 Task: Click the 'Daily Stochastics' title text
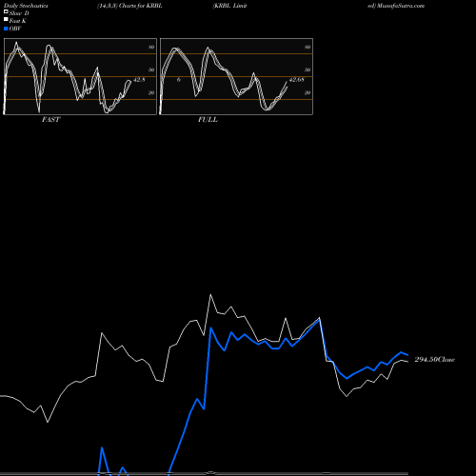point(26,6)
